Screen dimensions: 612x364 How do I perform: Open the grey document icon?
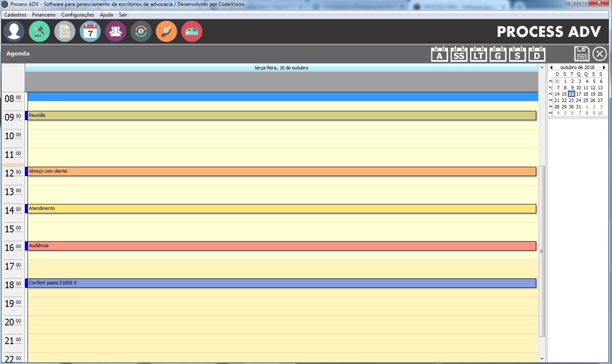click(65, 32)
